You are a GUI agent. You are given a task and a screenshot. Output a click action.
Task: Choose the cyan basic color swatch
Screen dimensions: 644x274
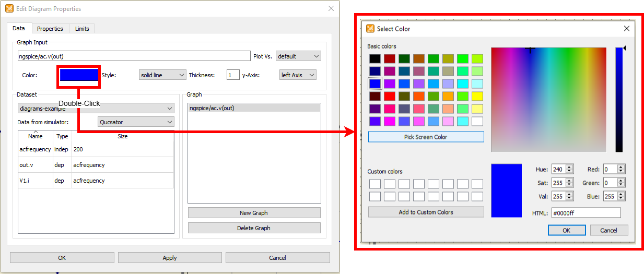pos(463,84)
